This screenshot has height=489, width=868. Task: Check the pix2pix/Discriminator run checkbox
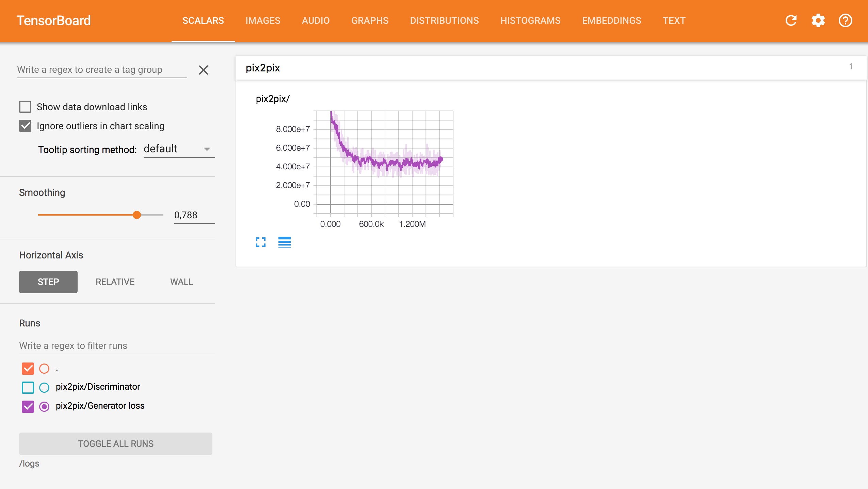28,387
